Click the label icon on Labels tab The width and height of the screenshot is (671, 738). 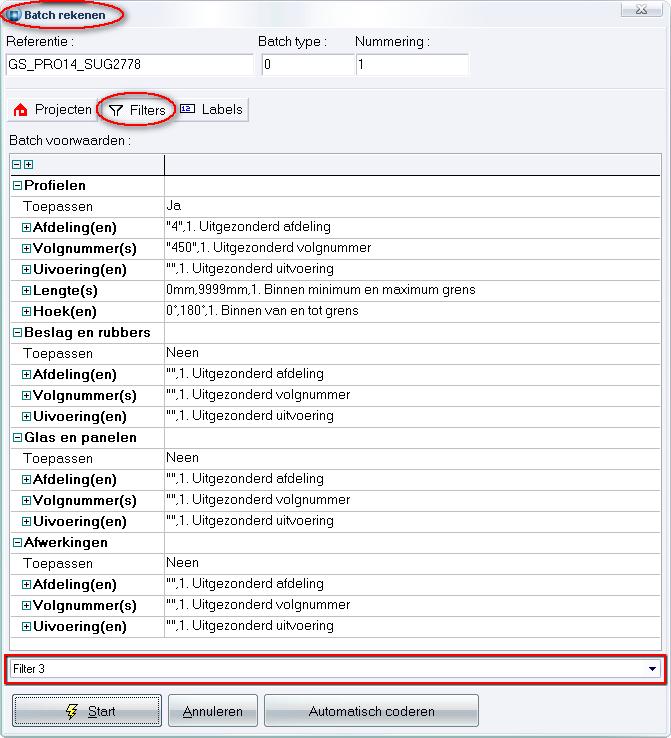tap(187, 109)
